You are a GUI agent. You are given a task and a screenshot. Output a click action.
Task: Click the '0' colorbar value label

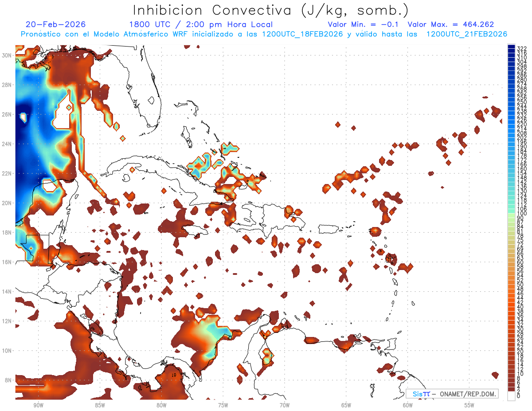coord(519,396)
